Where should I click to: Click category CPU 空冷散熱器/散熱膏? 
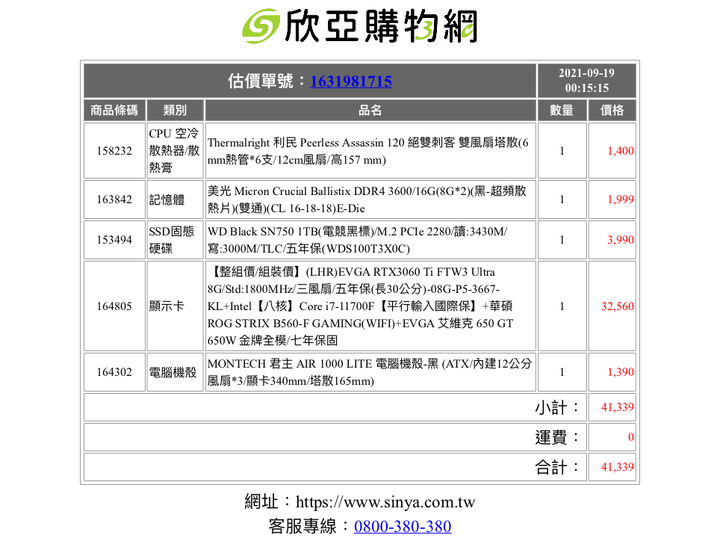[x=175, y=151]
